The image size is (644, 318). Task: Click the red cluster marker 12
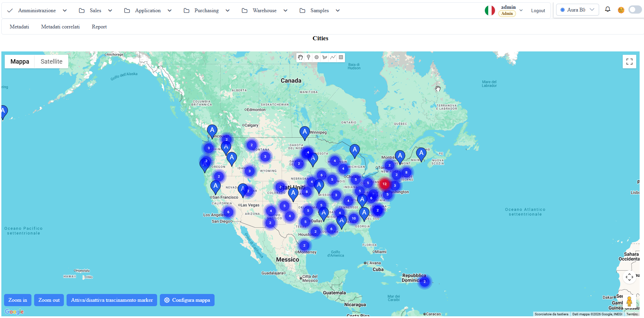point(385,184)
